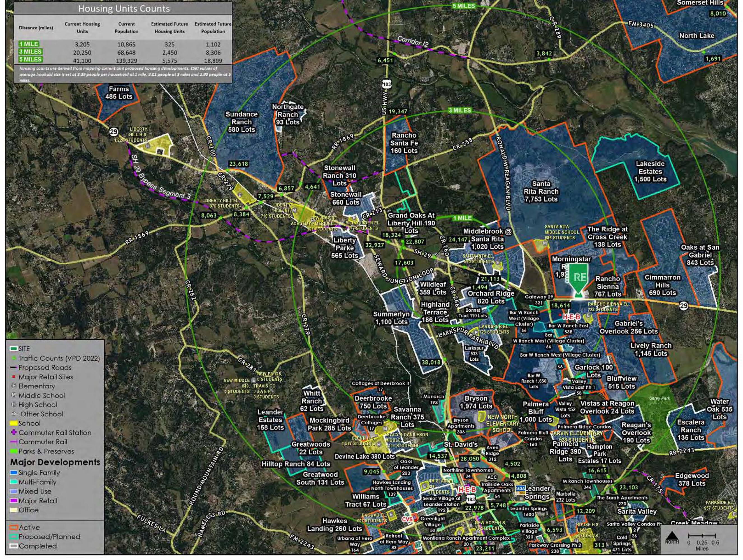743x560 pixels.
Task: Select the 1 MILE row in the table
Action: tap(29, 44)
